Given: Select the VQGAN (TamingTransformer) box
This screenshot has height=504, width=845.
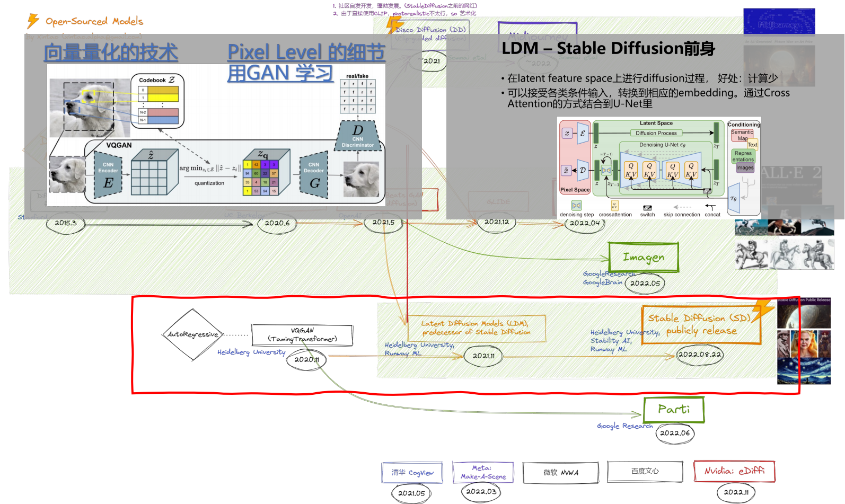Looking at the screenshot, I should 302,334.
